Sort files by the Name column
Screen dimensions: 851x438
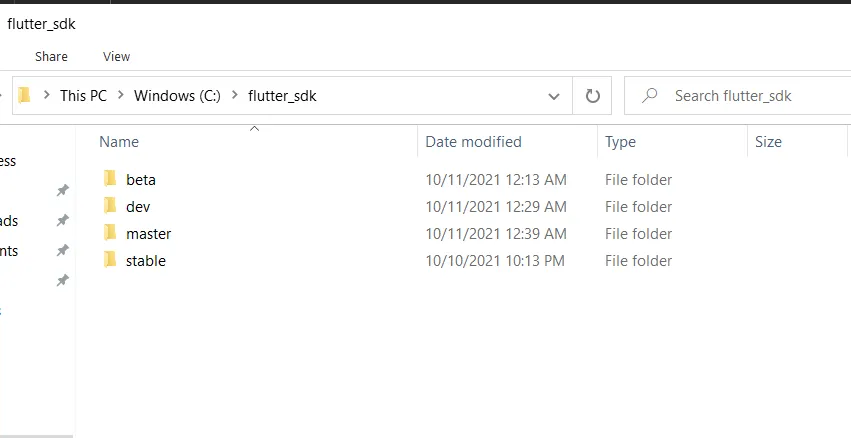pyautogui.click(x=119, y=142)
